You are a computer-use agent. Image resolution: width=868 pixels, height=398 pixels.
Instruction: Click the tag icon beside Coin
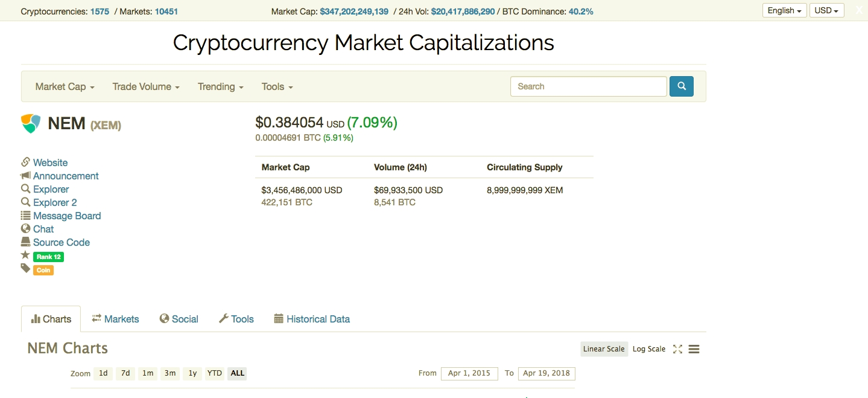click(x=25, y=268)
